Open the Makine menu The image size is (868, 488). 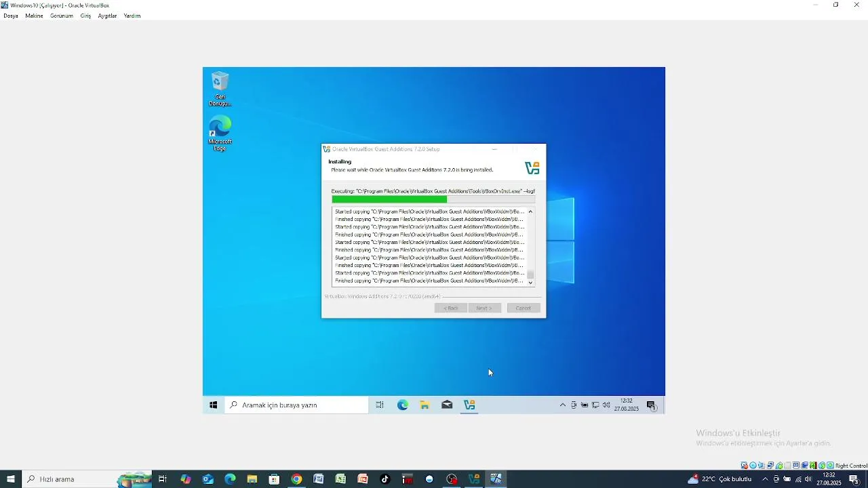click(34, 16)
